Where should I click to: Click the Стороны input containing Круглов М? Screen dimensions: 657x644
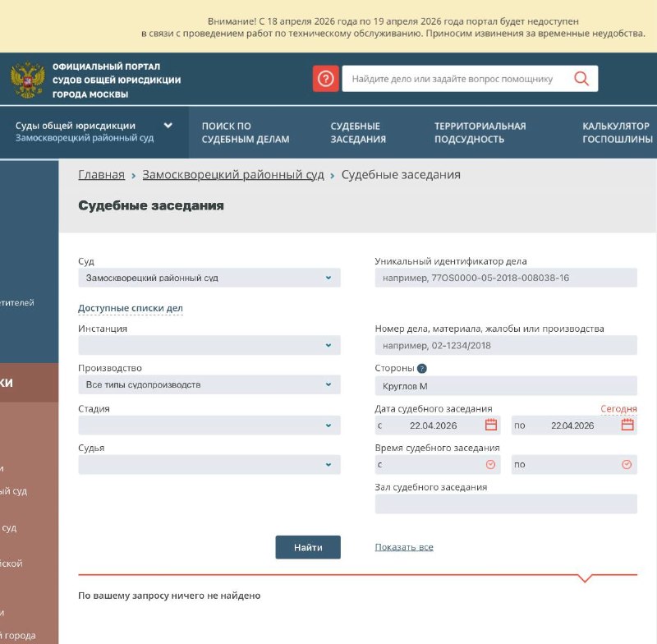pos(503,385)
